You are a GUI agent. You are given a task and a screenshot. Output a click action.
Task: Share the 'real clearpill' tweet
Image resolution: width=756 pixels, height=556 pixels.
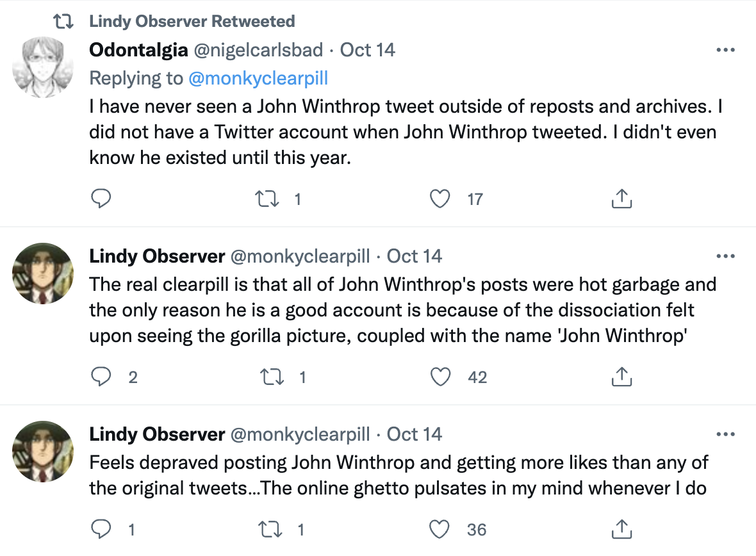[621, 377]
